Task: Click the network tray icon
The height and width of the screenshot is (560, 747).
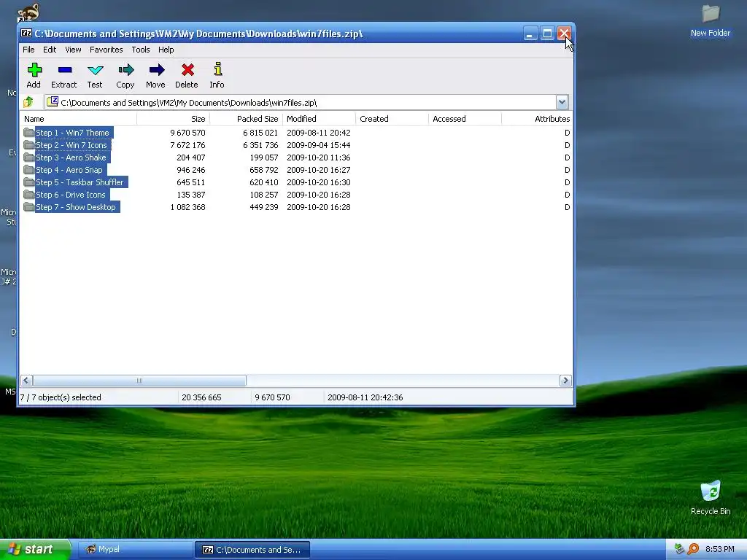Action: [680, 549]
